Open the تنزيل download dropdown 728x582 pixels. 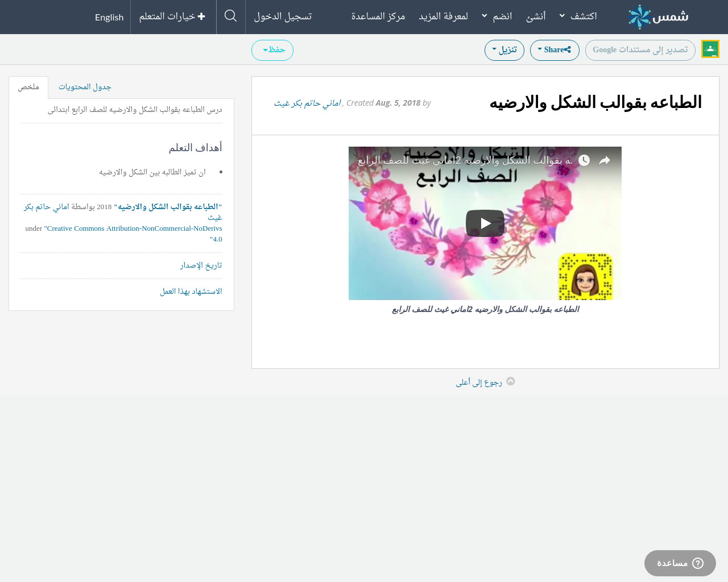pos(504,50)
